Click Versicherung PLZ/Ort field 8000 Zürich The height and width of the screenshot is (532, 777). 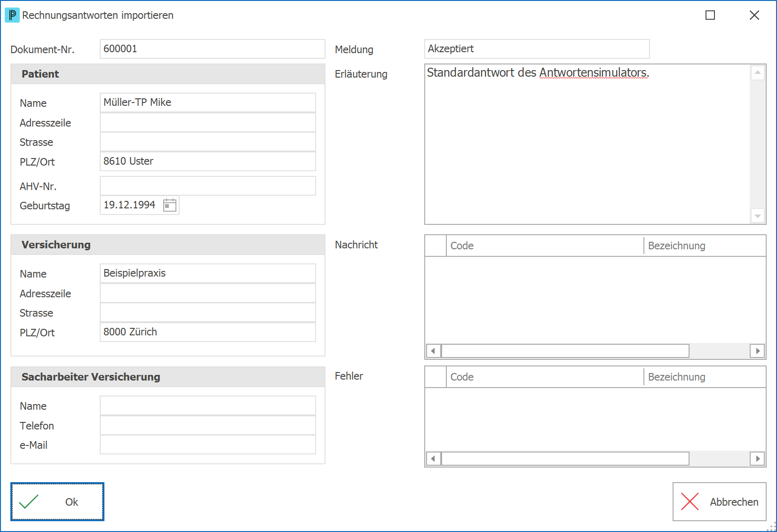tap(208, 332)
